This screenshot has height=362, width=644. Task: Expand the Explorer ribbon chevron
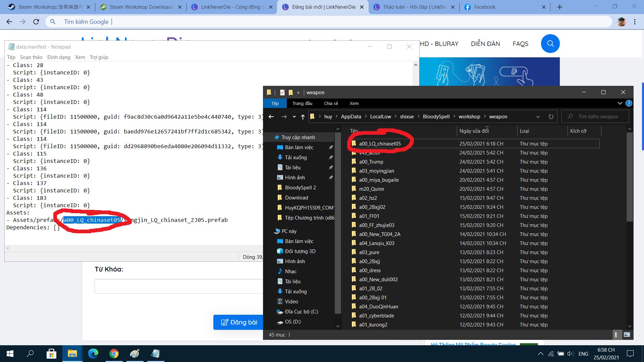pyautogui.click(x=620, y=103)
